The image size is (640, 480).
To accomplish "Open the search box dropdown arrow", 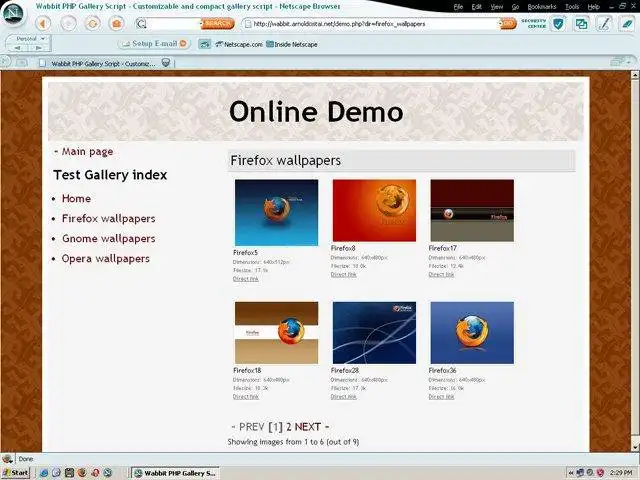I will (x=201, y=24).
